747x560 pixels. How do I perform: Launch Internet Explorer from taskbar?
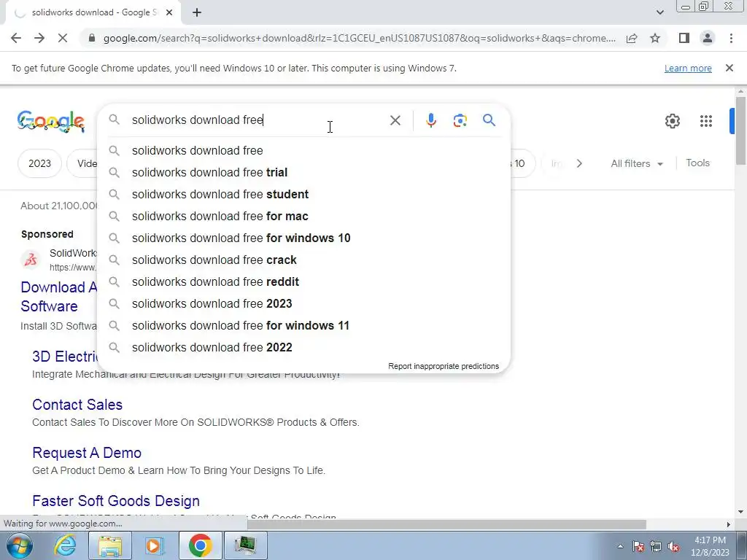[65, 545]
